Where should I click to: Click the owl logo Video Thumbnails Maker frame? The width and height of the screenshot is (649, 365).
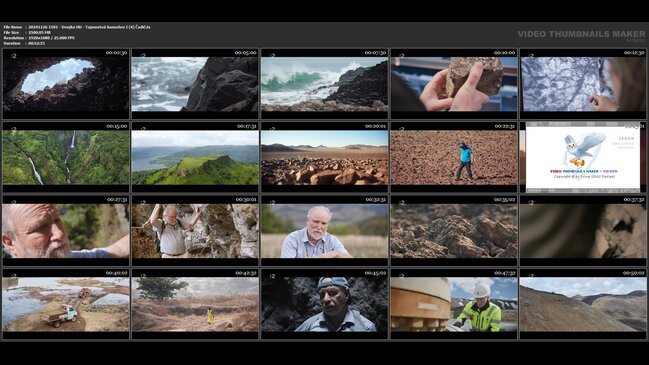(x=583, y=157)
